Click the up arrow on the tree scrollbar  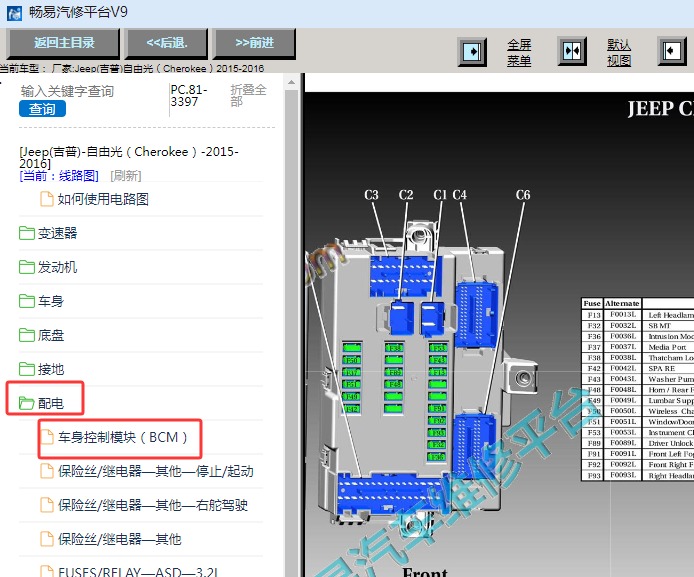click(x=291, y=83)
